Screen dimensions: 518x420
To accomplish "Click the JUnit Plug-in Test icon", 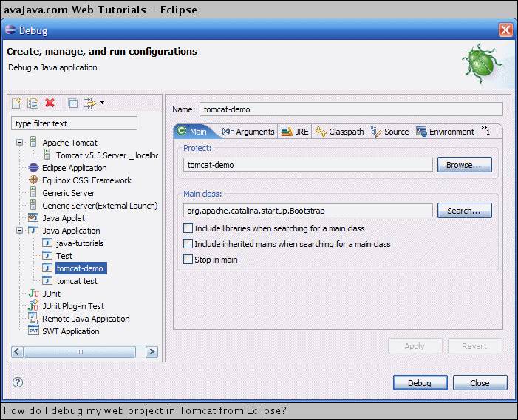I will [x=33, y=305].
